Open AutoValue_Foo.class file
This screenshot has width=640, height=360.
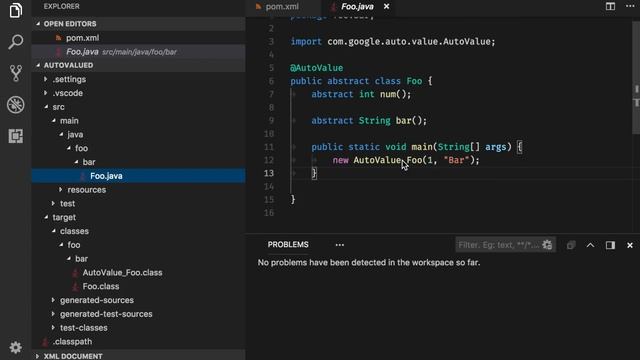pos(139,273)
